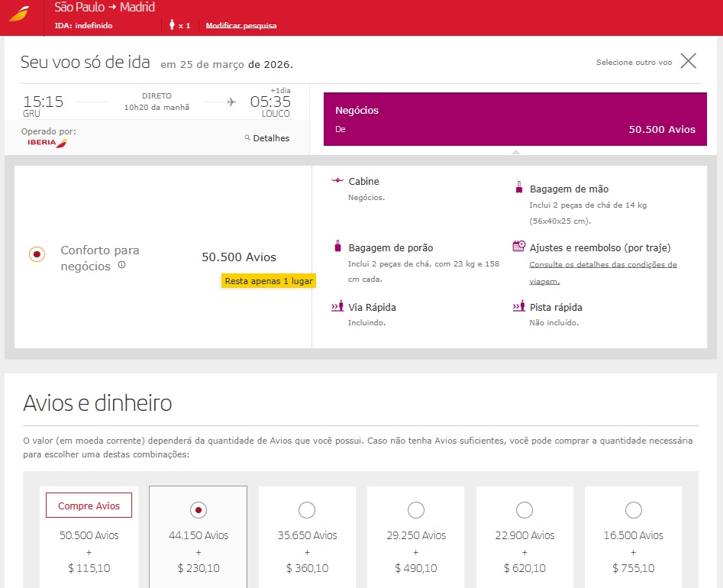Click the Iberia logo in the header
The height and width of the screenshot is (588, 723).
coord(20,15)
